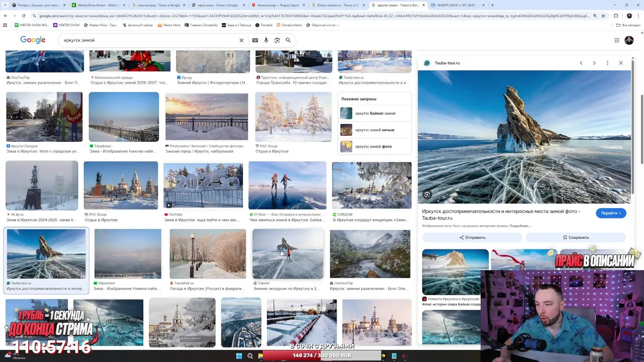
Task: Click the Lens icon on the preview image
Action: [427, 195]
